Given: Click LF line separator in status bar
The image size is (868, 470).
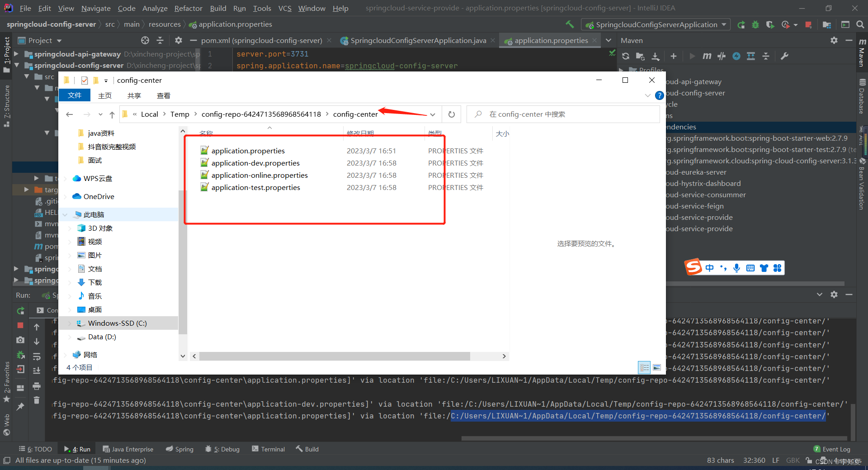Looking at the screenshot, I should coord(775,461).
